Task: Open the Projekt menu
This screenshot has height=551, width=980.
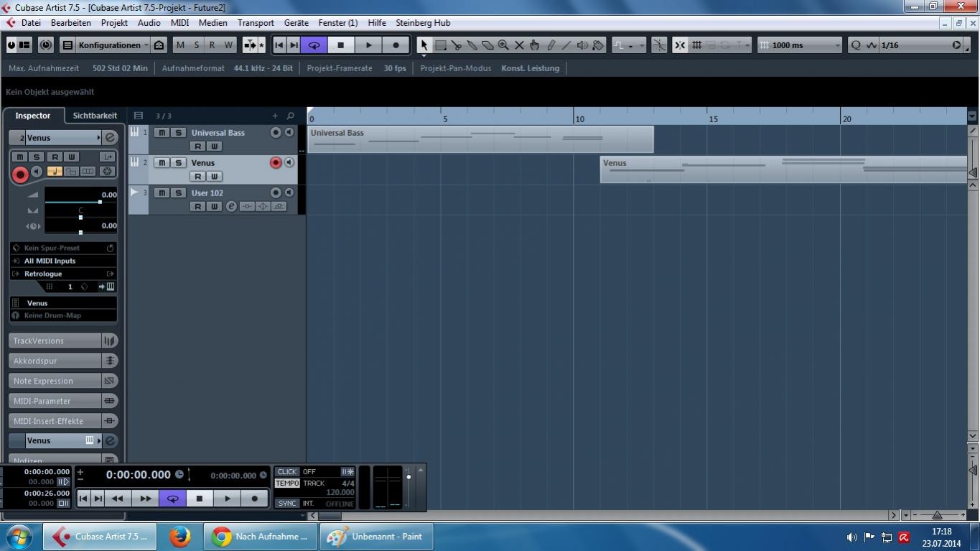Action: (x=114, y=23)
